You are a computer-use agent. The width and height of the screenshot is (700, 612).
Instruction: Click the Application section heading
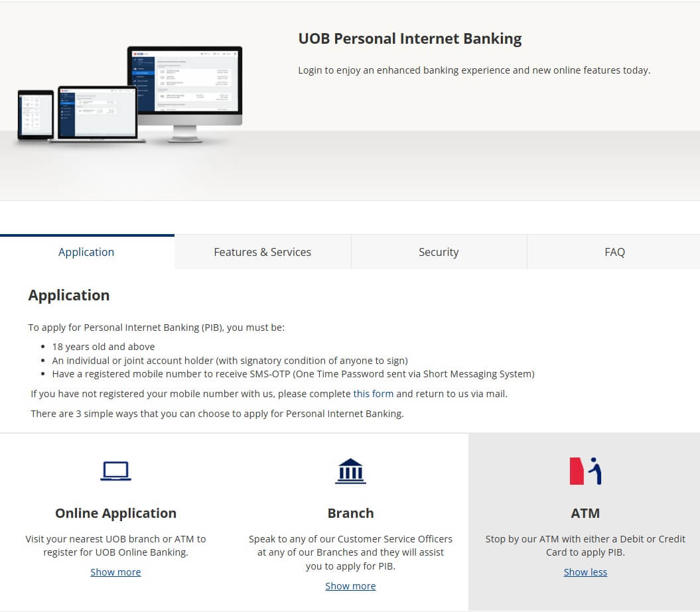coord(69,295)
